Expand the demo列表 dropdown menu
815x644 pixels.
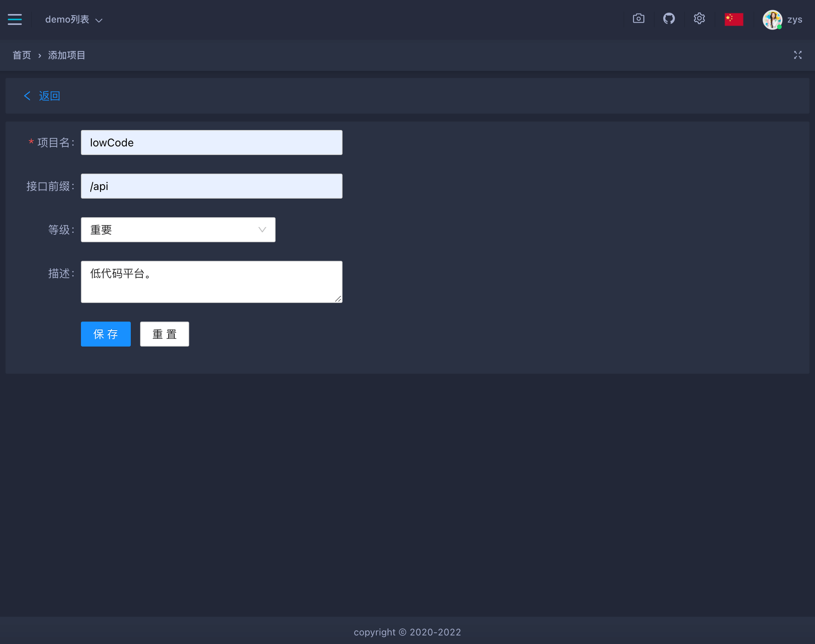pos(74,19)
